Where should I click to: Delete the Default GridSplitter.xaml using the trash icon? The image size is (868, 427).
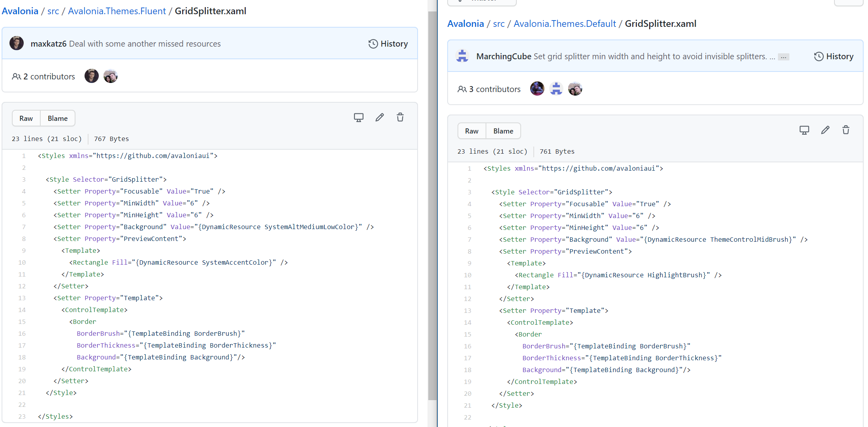(x=846, y=130)
